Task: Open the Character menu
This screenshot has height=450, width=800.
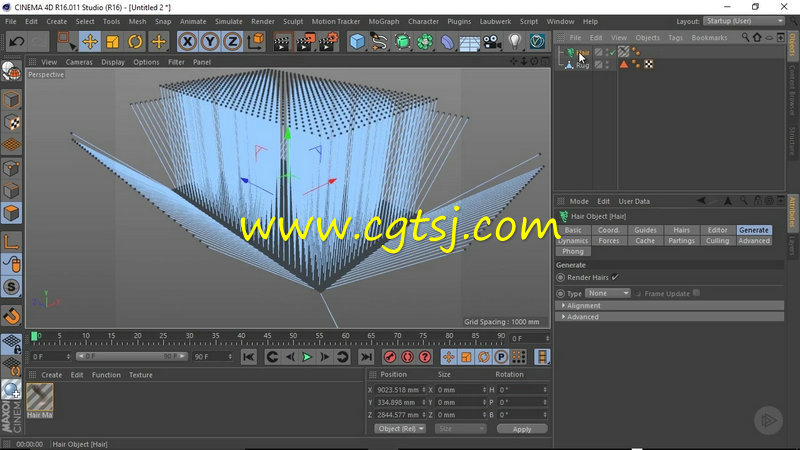Action: 423,21
